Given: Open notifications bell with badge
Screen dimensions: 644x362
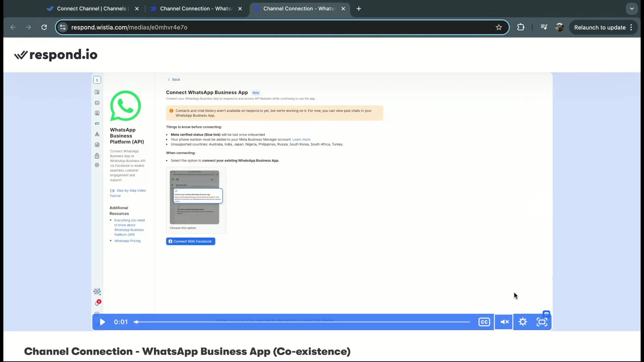Looking at the screenshot, I should point(97,303).
